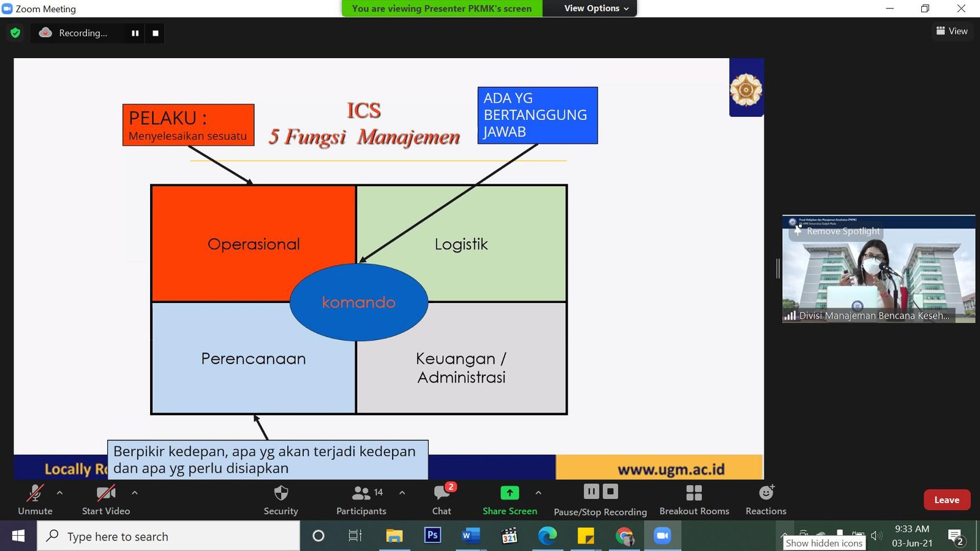Stop the recording using the bottom toolbar

[x=610, y=492]
